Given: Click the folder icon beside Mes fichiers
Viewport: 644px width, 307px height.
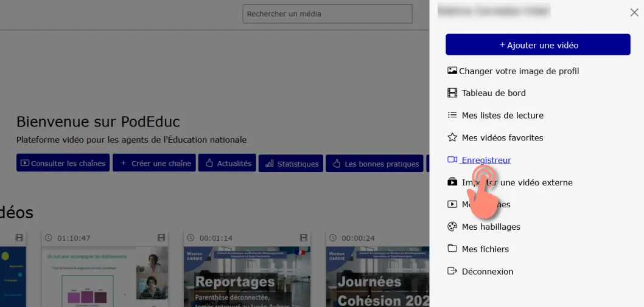Looking at the screenshot, I should pyautogui.click(x=452, y=248).
